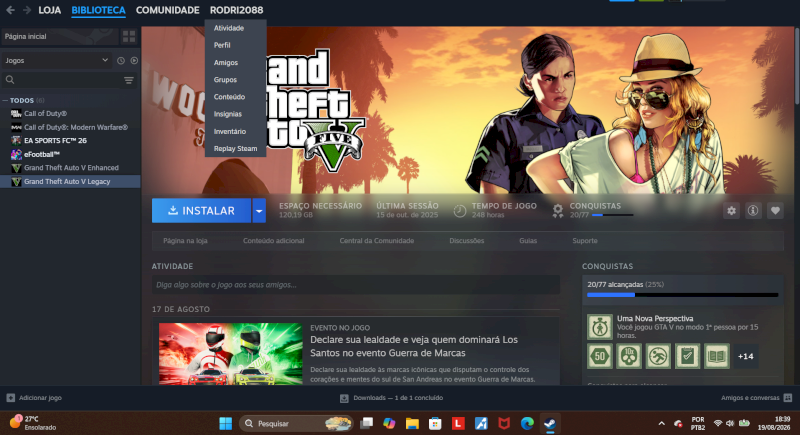Open Suporte link
800x435 pixels.
tap(585, 241)
